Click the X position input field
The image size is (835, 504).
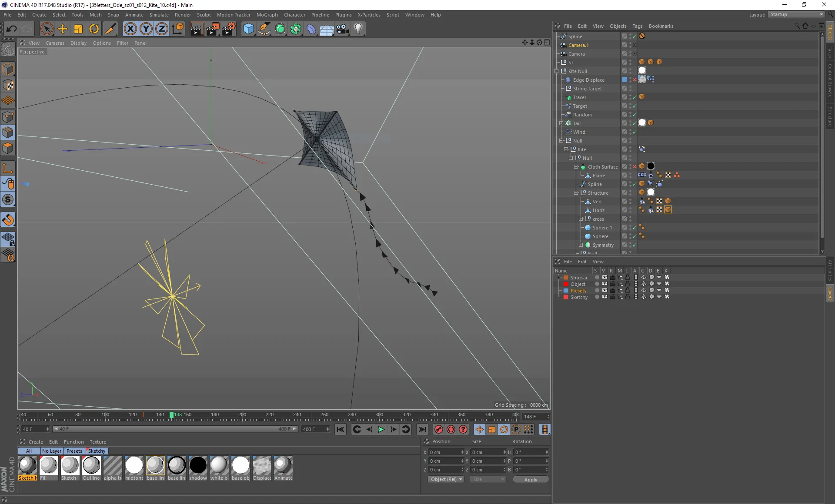(x=444, y=452)
